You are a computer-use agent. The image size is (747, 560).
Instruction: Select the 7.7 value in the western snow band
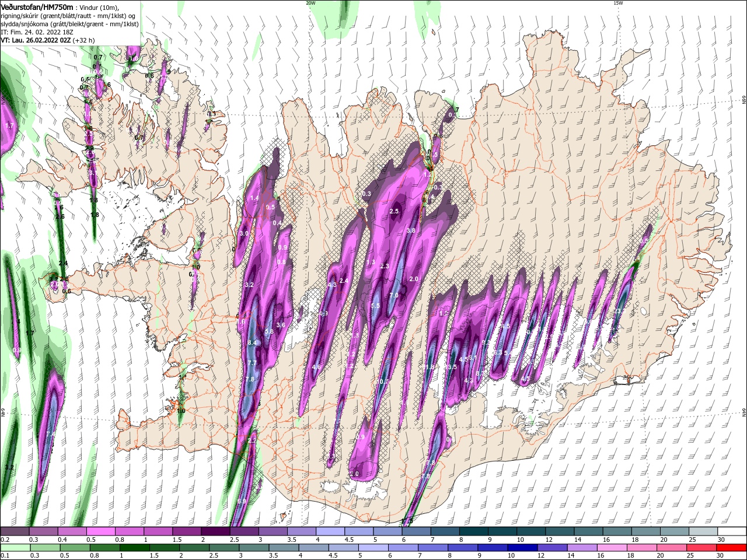252,363
